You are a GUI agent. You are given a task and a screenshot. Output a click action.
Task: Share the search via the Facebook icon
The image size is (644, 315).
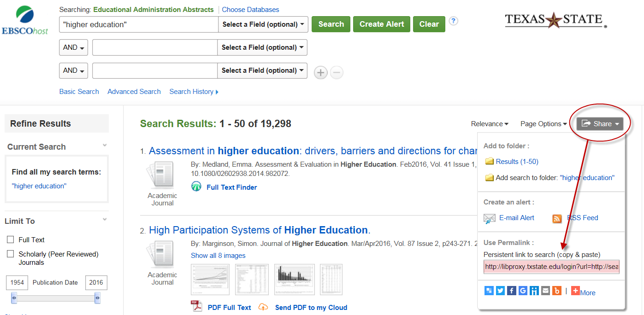(x=511, y=291)
